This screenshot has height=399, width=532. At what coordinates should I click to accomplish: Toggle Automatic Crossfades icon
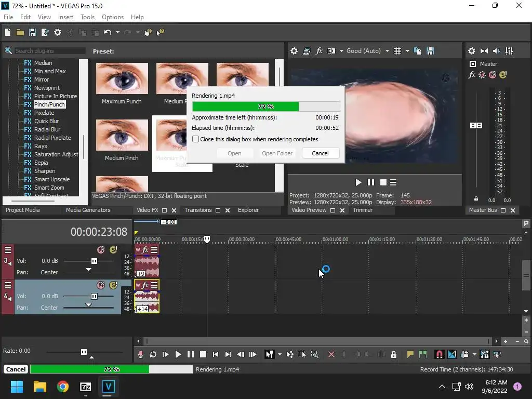click(452, 354)
